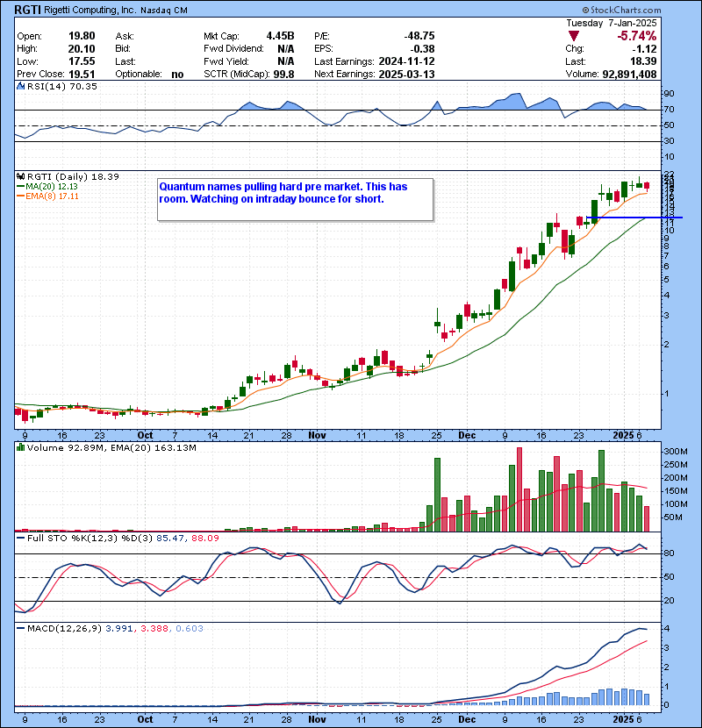The height and width of the screenshot is (728, 702).
Task: Click the orange EMA(8) legend line marker
Action: pos(21,196)
